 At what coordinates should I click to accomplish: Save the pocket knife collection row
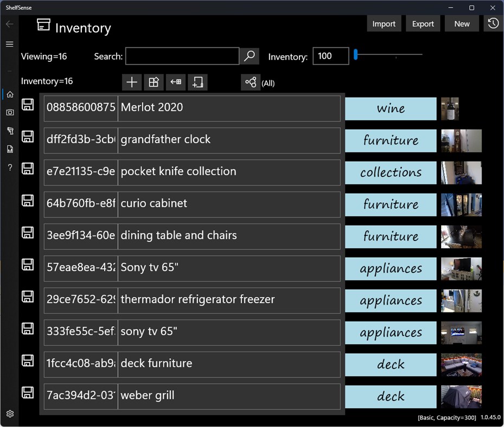coord(28,169)
